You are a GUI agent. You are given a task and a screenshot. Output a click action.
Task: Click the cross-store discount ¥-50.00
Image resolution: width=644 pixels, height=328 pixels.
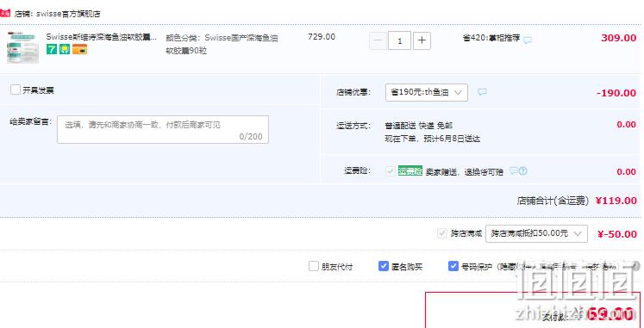pyautogui.click(x=617, y=234)
